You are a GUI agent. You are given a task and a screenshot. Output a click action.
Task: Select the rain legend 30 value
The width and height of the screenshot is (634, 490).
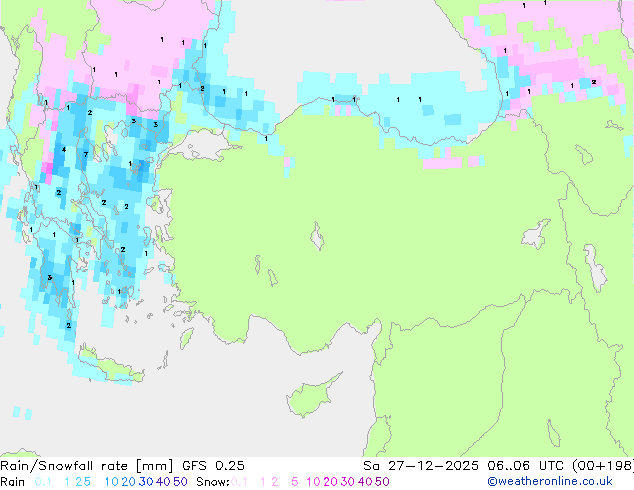(146, 482)
